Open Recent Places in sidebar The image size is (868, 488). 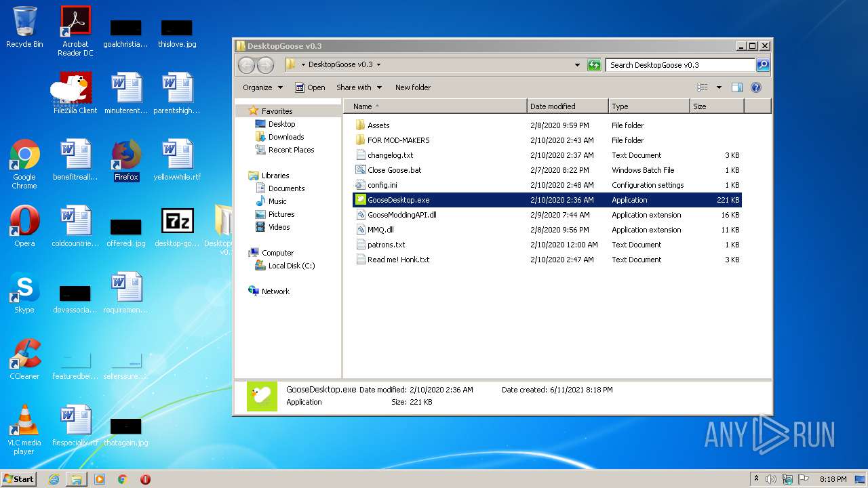(x=285, y=150)
